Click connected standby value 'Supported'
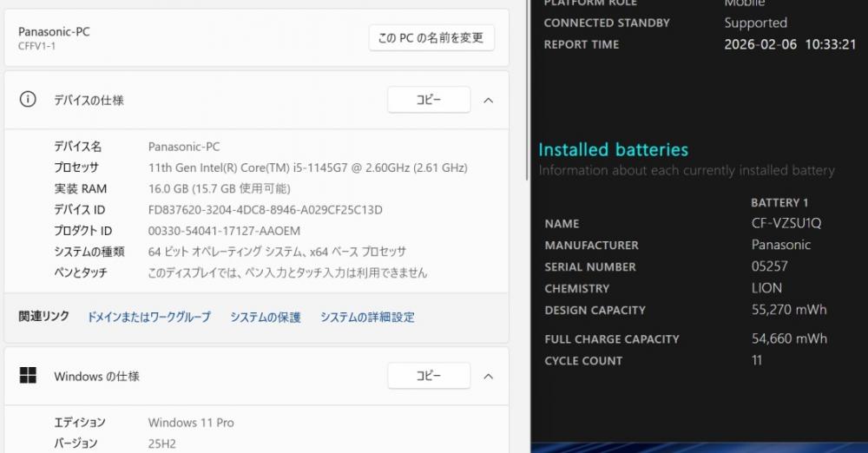Screen dimensions: 868x453 tap(756, 23)
